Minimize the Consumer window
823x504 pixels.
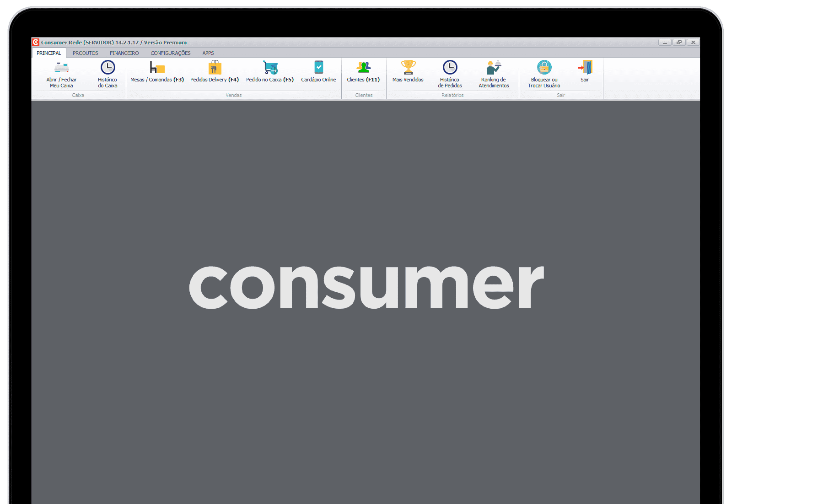[665, 42]
